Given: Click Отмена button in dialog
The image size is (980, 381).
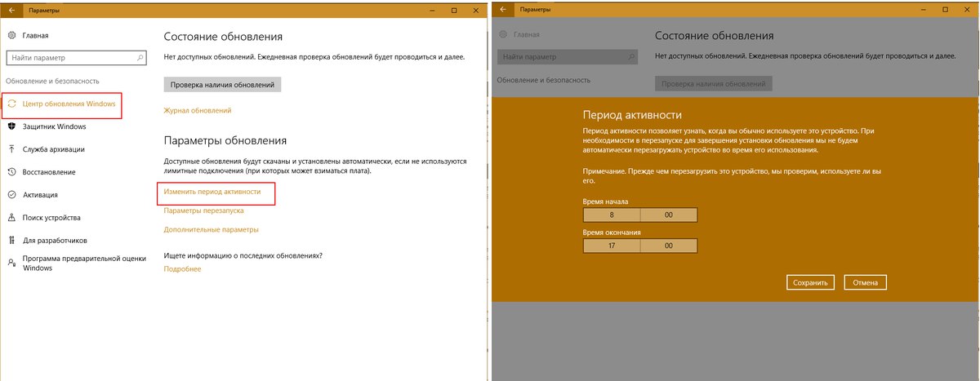Looking at the screenshot, I should click(866, 282).
